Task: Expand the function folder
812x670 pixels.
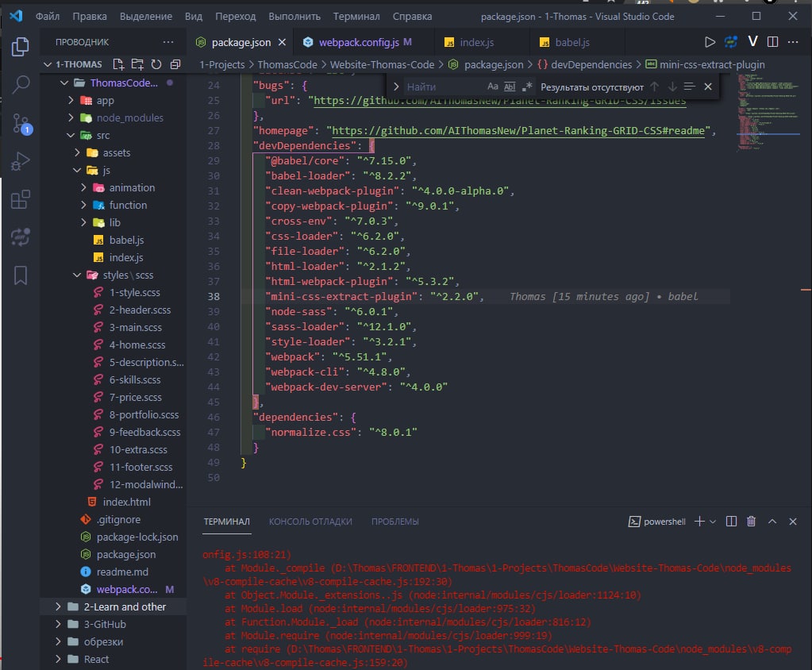Action: coord(83,205)
